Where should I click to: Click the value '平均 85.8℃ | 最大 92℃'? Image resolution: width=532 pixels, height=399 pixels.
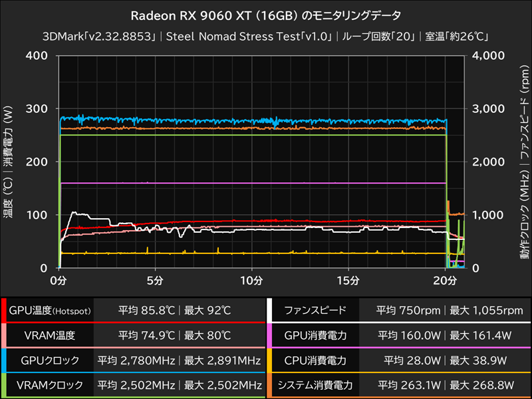tap(175, 311)
